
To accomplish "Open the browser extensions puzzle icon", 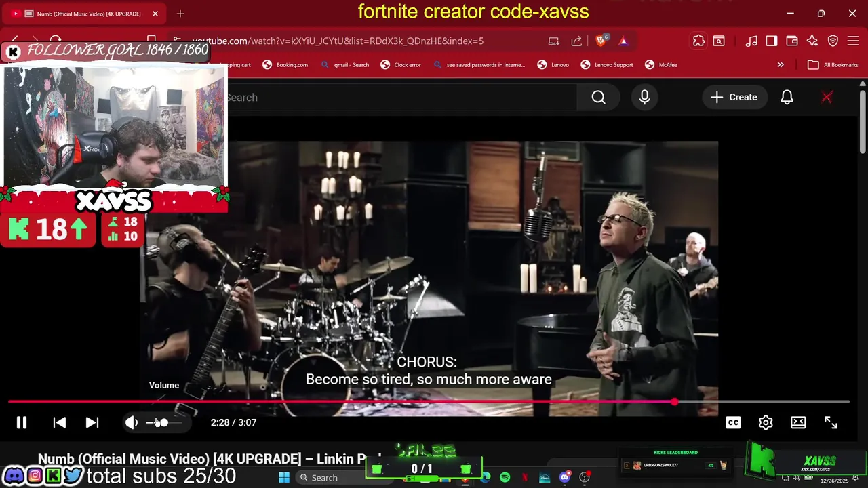I will [698, 41].
